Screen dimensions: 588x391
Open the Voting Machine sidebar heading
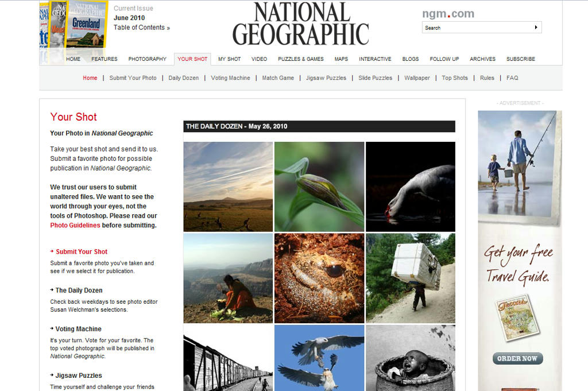(78, 329)
